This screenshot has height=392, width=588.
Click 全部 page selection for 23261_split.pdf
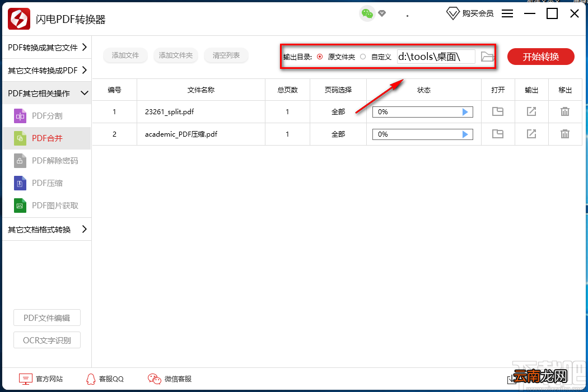338,112
